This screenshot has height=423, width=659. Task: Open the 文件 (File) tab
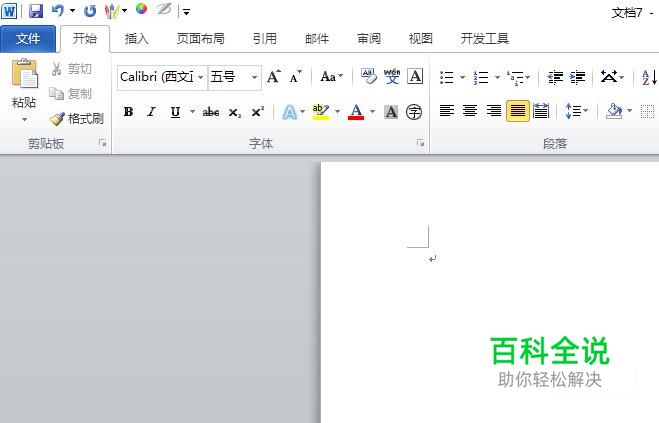coord(28,39)
